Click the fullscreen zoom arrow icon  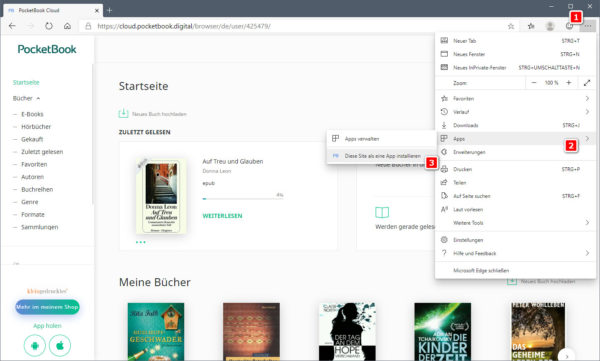[x=587, y=83]
